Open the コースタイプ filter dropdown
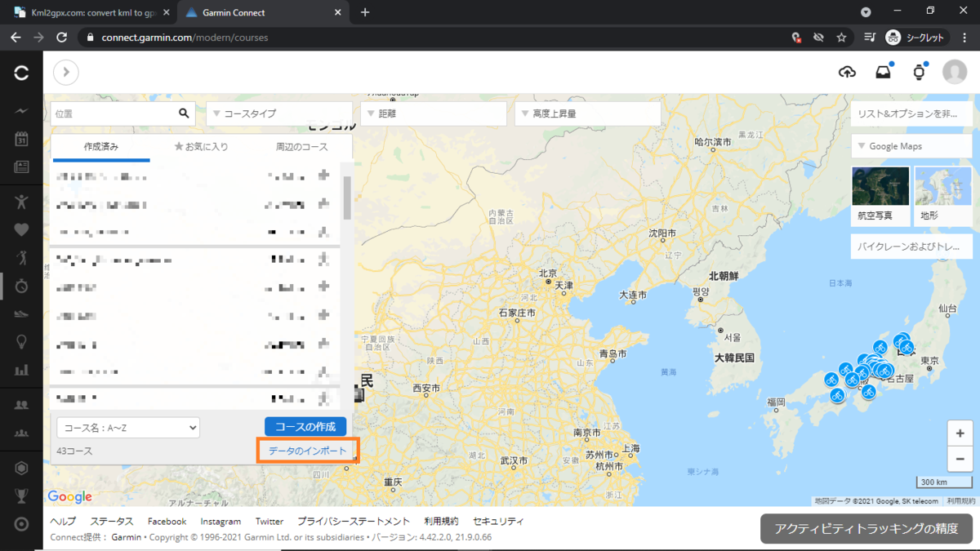 (278, 113)
